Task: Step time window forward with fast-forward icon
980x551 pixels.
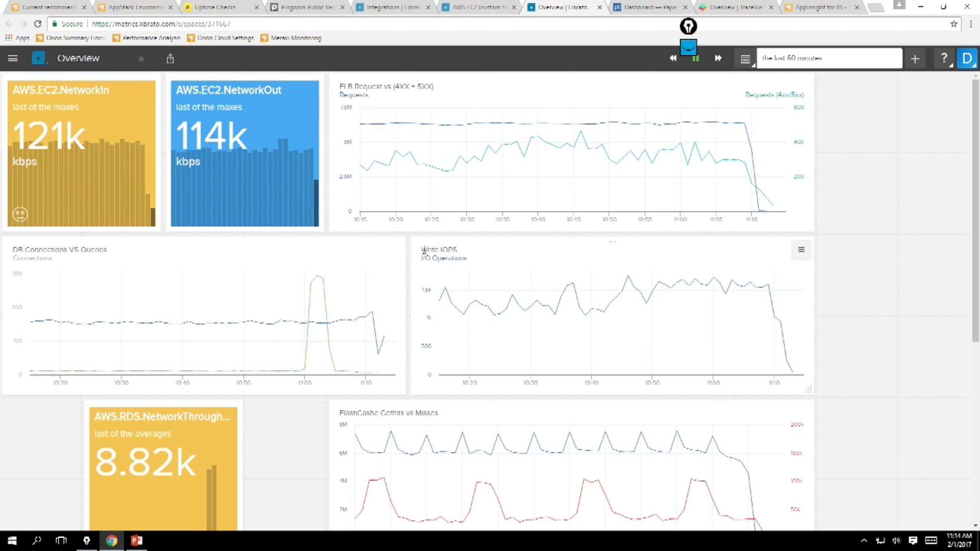Action: pyautogui.click(x=718, y=58)
